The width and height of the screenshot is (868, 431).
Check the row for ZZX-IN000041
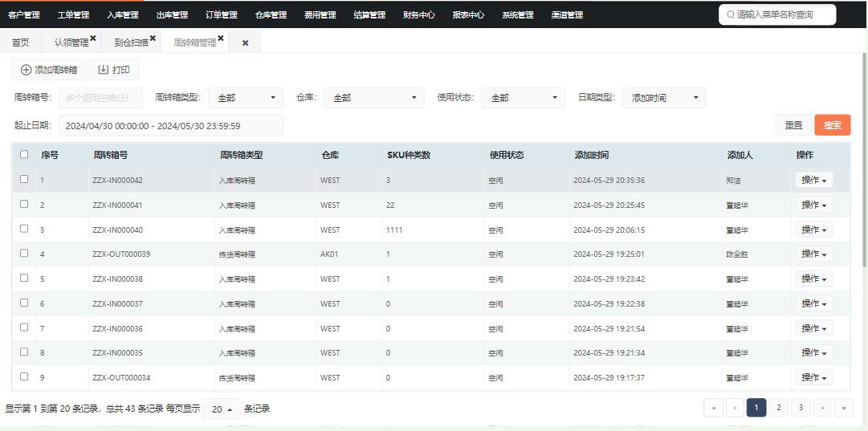pos(24,204)
